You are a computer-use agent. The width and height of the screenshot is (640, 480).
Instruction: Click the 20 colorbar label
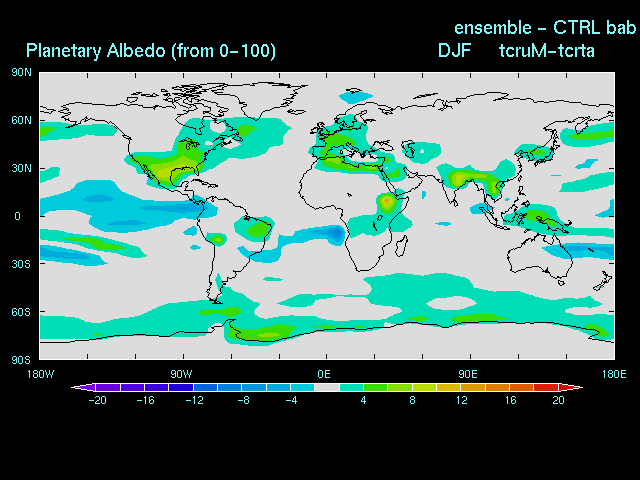point(558,400)
